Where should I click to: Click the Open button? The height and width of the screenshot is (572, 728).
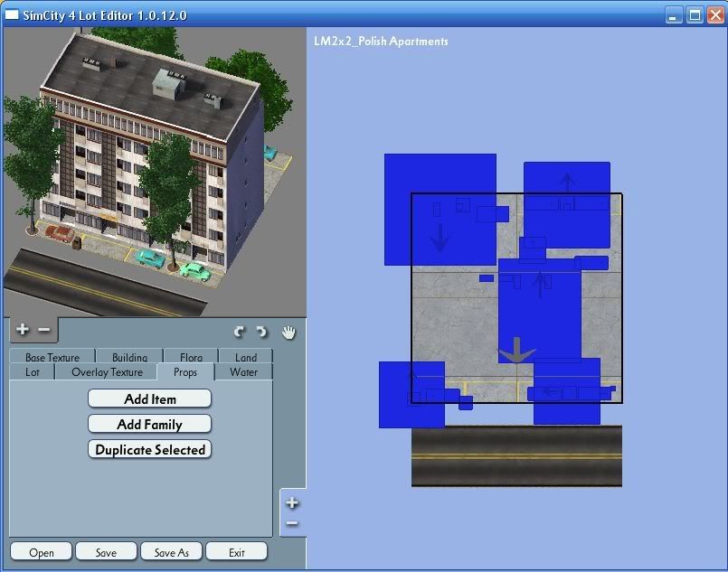42,552
